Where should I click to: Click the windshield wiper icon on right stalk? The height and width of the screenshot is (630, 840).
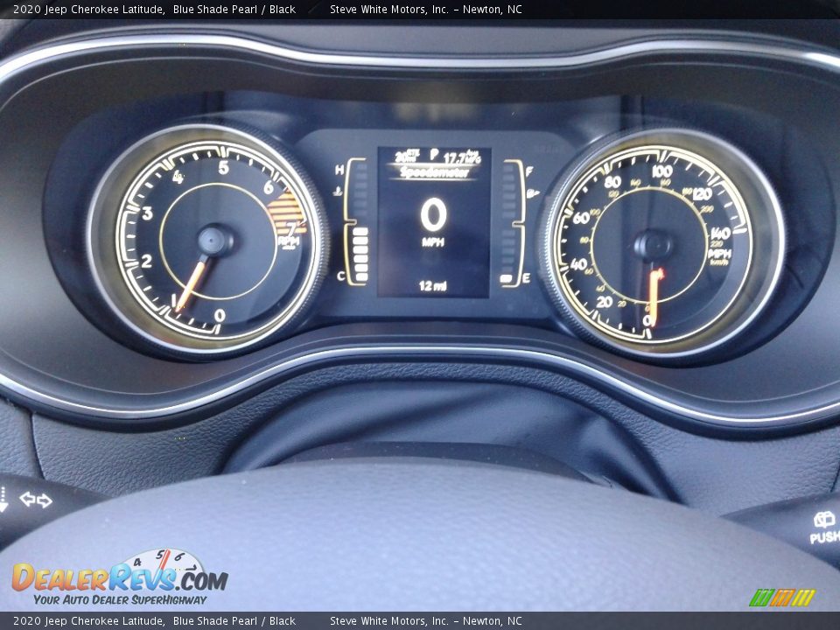tap(824, 519)
